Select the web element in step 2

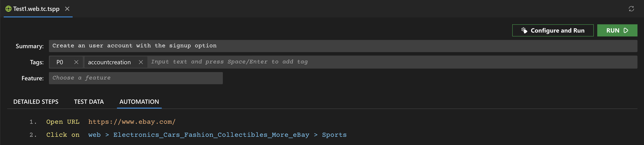94,135
